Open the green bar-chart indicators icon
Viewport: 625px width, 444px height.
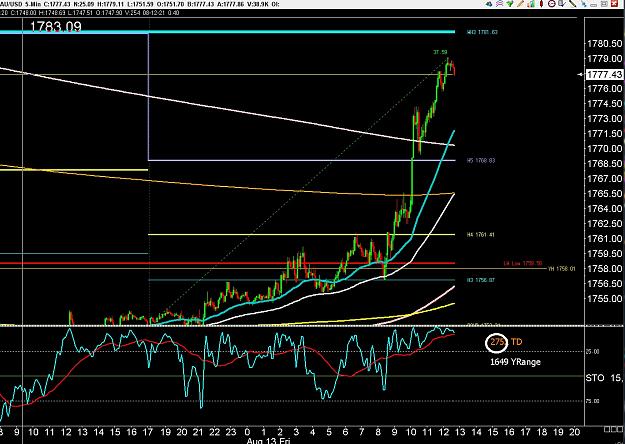click(x=531, y=4)
